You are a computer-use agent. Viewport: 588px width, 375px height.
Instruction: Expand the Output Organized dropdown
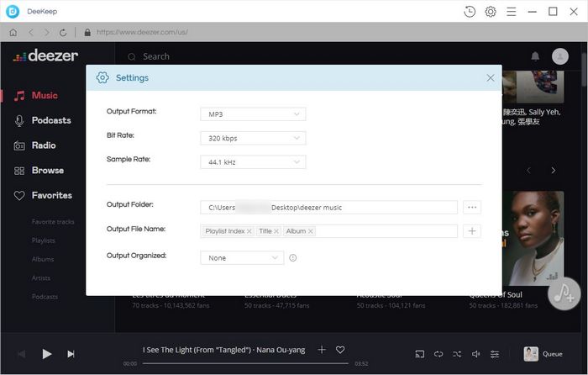242,258
